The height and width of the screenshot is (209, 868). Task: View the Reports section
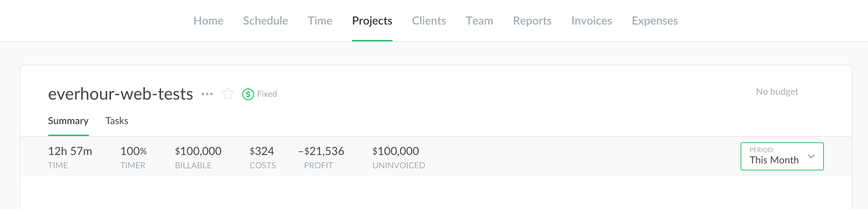click(x=532, y=21)
